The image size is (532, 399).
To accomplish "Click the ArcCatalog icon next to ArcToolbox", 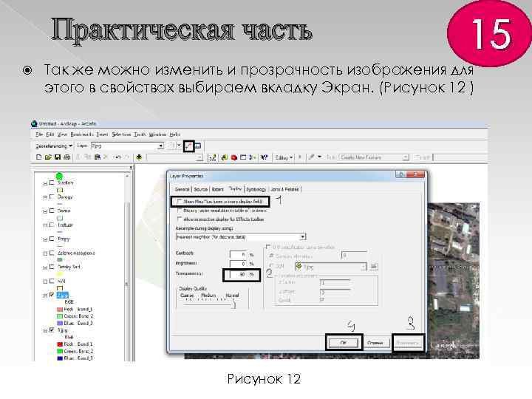I will coord(225,157).
